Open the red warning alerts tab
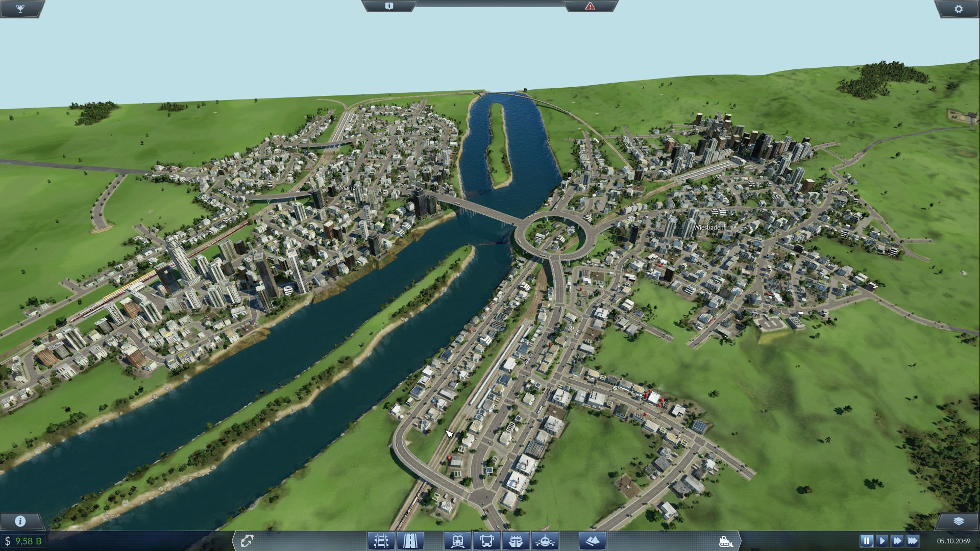 [x=590, y=6]
